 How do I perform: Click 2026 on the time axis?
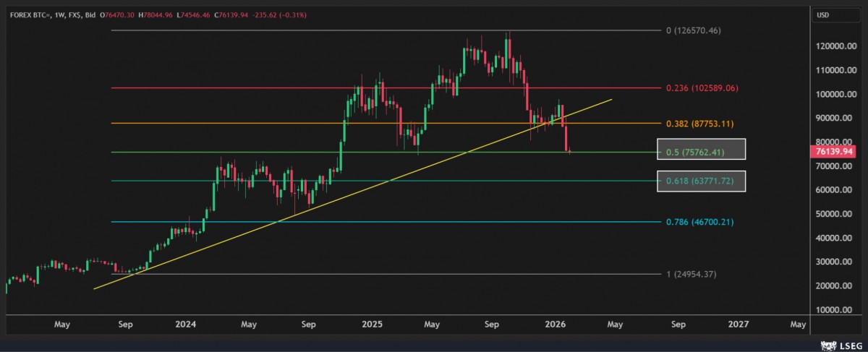pyautogui.click(x=555, y=325)
